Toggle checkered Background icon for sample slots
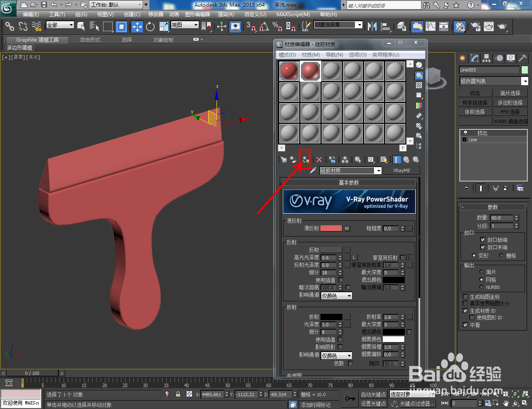The image size is (532, 409). pyautogui.click(x=419, y=85)
